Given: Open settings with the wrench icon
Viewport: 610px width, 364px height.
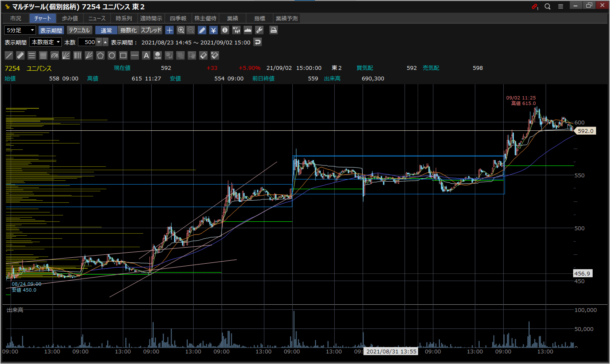Looking at the screenshot, I should (x=259, y=30).
